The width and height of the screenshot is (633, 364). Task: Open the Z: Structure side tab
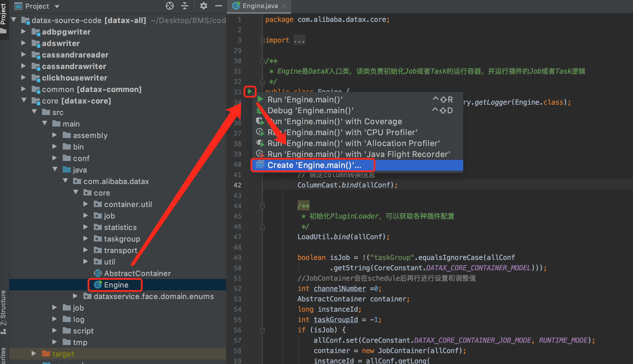pyautogui.click(x=3, y=312)
